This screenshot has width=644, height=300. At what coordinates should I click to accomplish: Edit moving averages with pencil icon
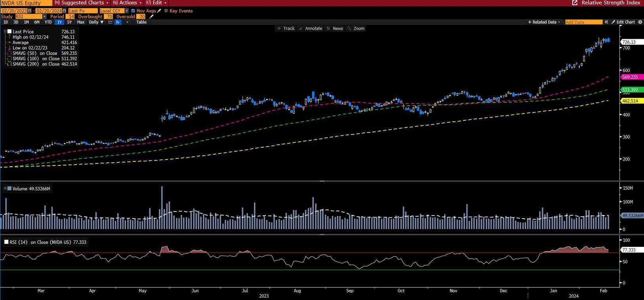[x=159, y=11]
